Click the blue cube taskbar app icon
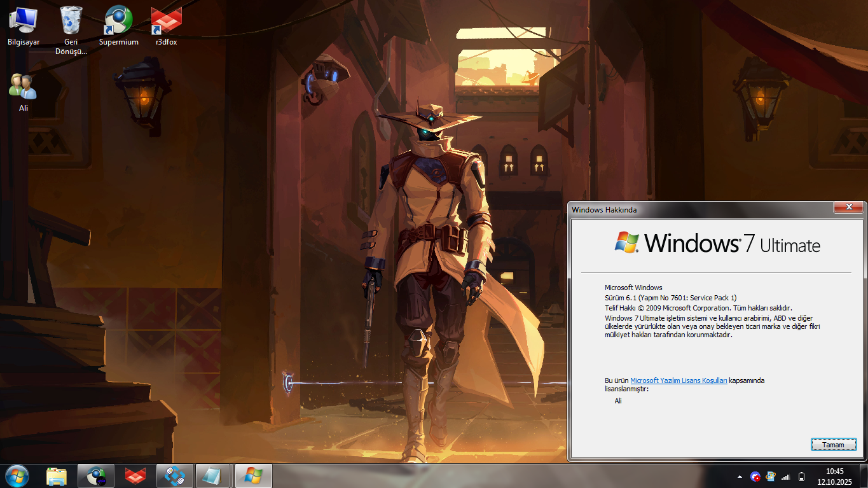Image resolution: width=868 pixels, height=488 pixels. 174,476
